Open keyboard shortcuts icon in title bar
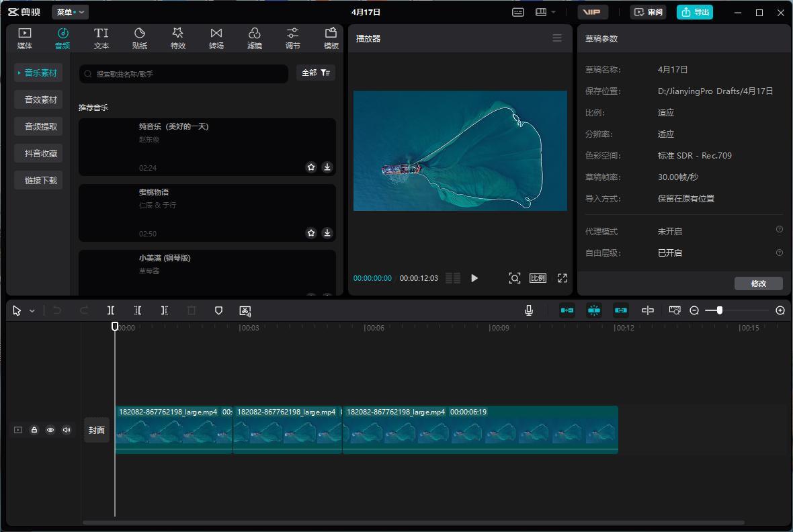The height and width of the screenshot is (532, 793). 517,12
